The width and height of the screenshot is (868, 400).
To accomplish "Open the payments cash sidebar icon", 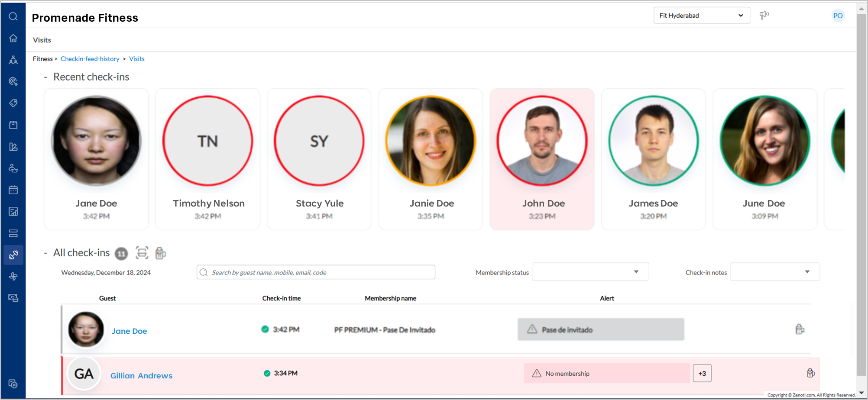I will tap(13, 298).
